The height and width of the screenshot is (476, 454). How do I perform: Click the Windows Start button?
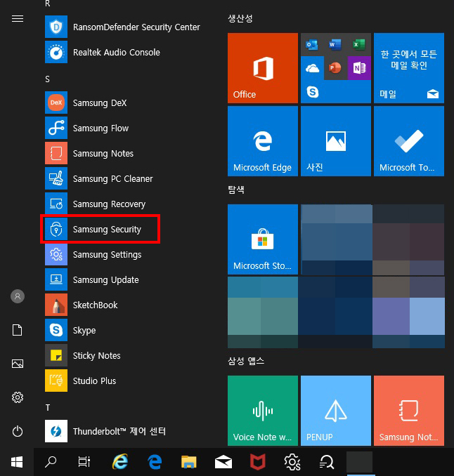pyautogui.click(x=17, y=463)
